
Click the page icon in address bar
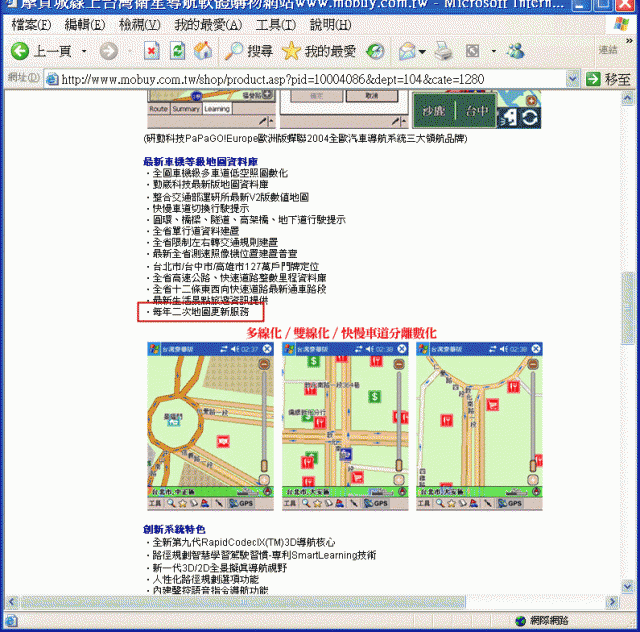[51, 79]
